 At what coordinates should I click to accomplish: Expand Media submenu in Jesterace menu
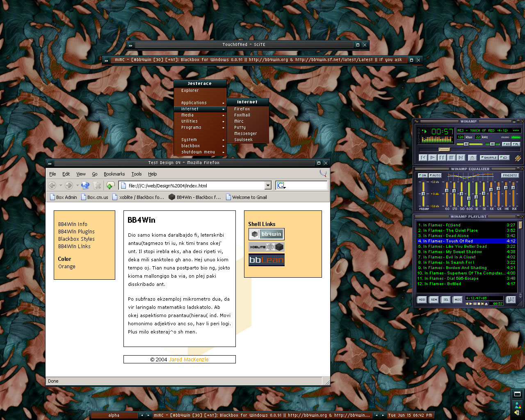[x=200, y=115]
